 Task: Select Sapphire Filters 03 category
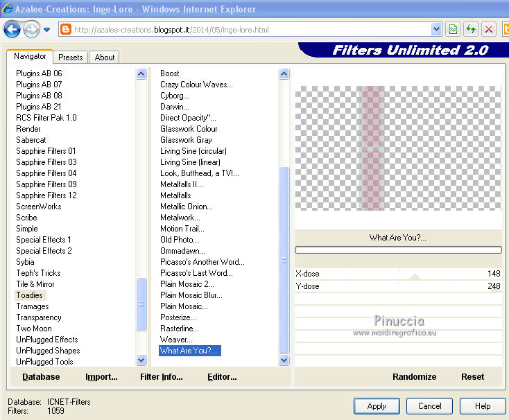pos(46,162)
